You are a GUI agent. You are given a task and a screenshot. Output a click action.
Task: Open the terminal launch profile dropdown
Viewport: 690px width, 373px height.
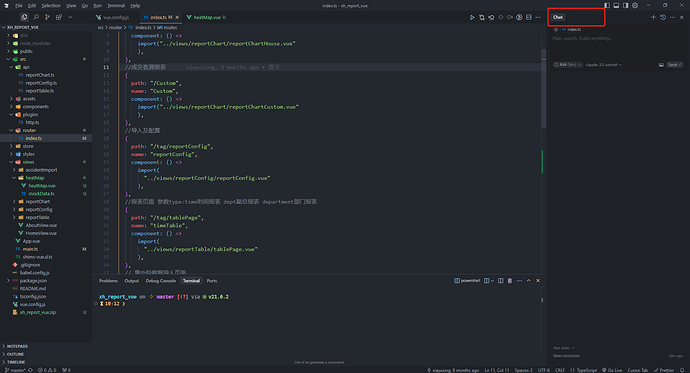coord(492,281)
